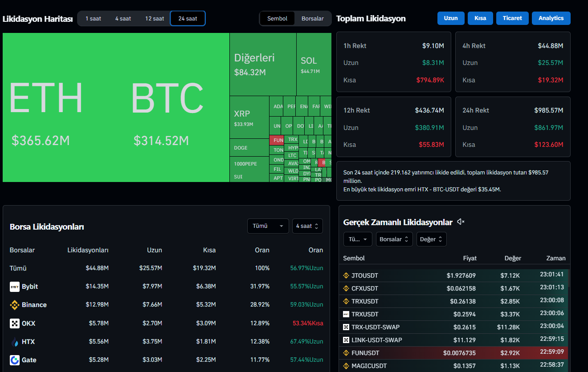The image size is (588, 372).
Task: Expand the Değer filter dropdown
Action: (x=431, y=239)
